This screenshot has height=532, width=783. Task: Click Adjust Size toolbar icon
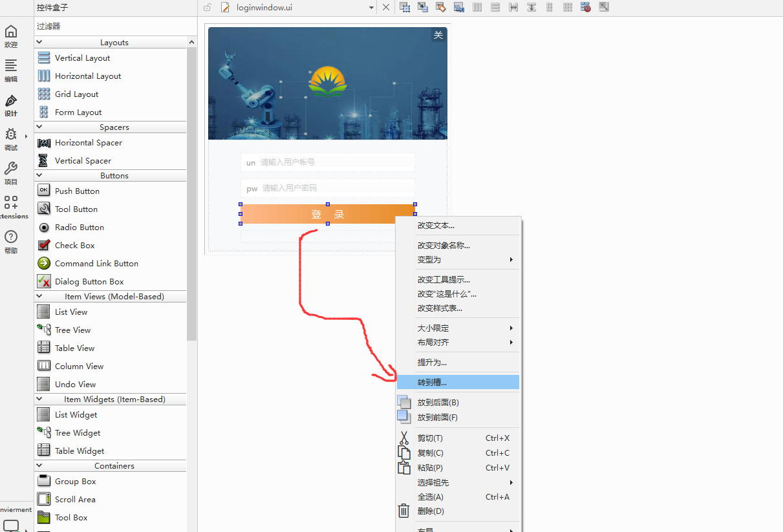click(x=604, y=7)
